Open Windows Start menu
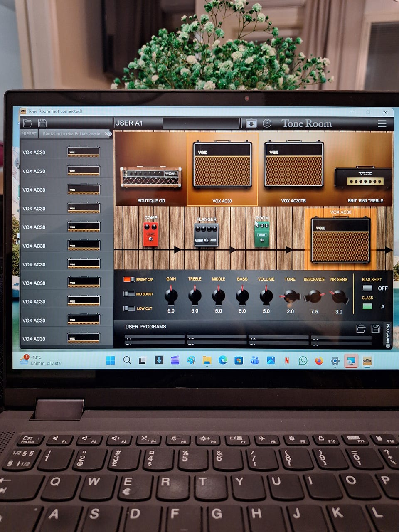399x532 pixels. [x=111, y=360]
